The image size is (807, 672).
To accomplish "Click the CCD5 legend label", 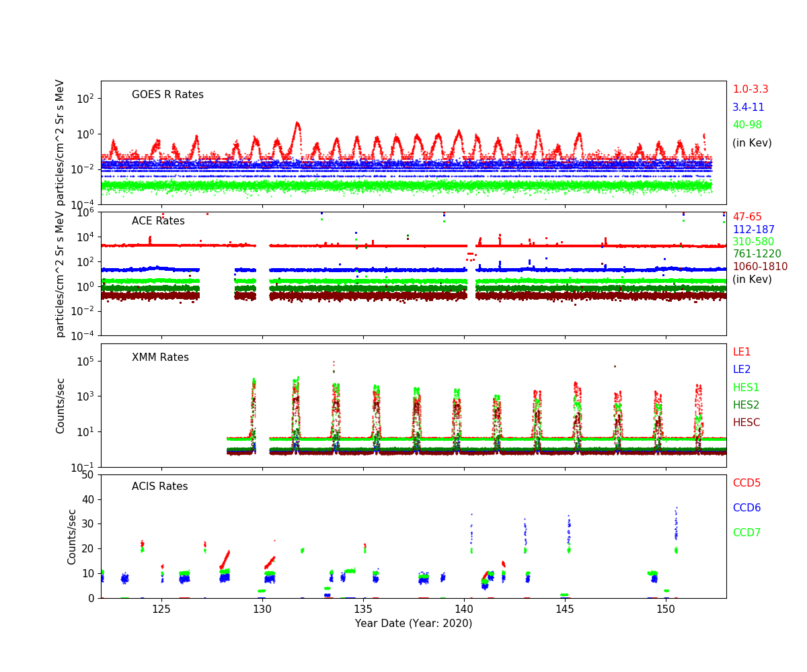I will 746,483.
